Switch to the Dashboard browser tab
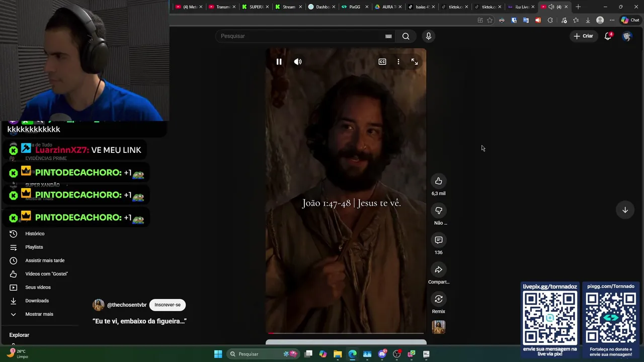Viewport: 644px width, 362px height. (x=321, y=7)
